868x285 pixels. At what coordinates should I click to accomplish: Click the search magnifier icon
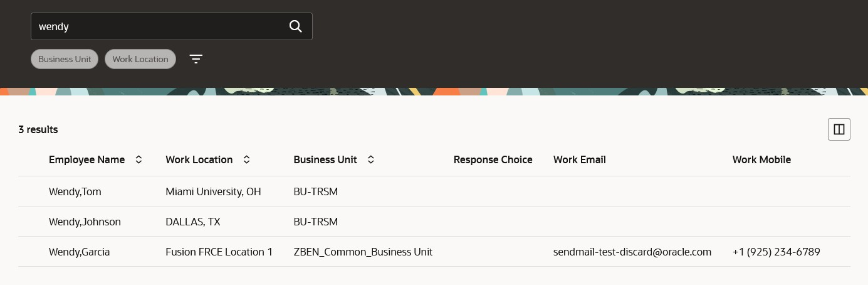tap(296, 26)
